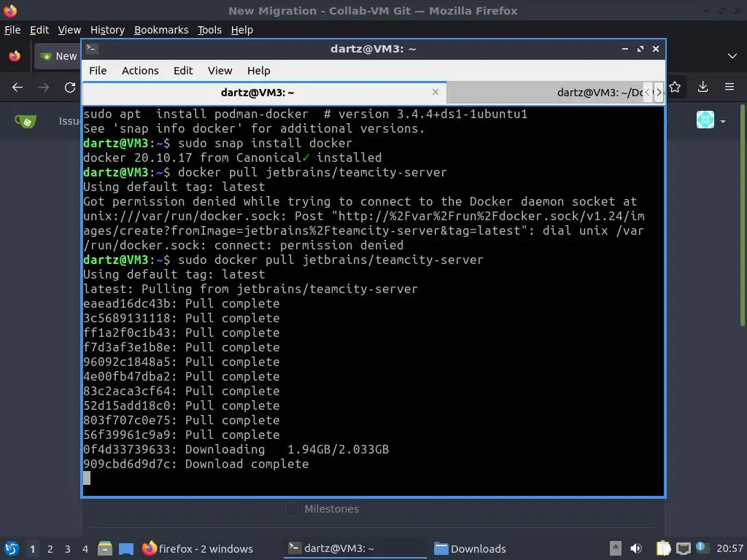Tick the Milestones checkbox behind terminal
Screen dimensions: 747x560
(x=293, y=509)
